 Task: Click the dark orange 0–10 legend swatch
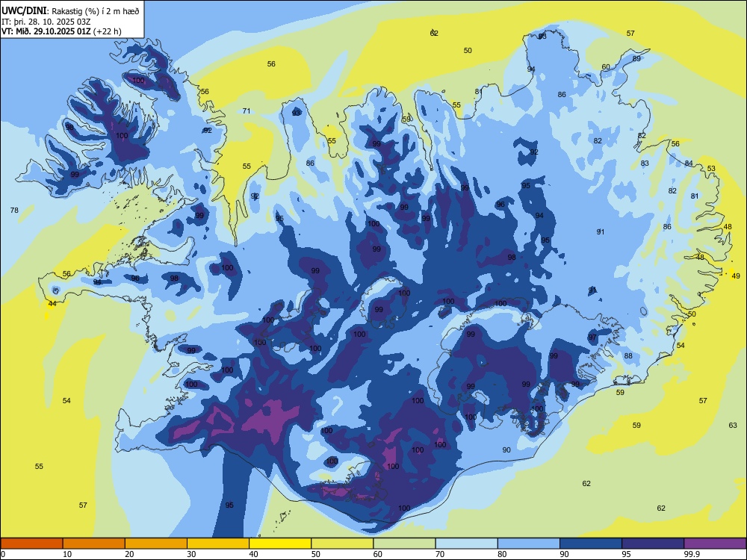click(x=31, y=544)
